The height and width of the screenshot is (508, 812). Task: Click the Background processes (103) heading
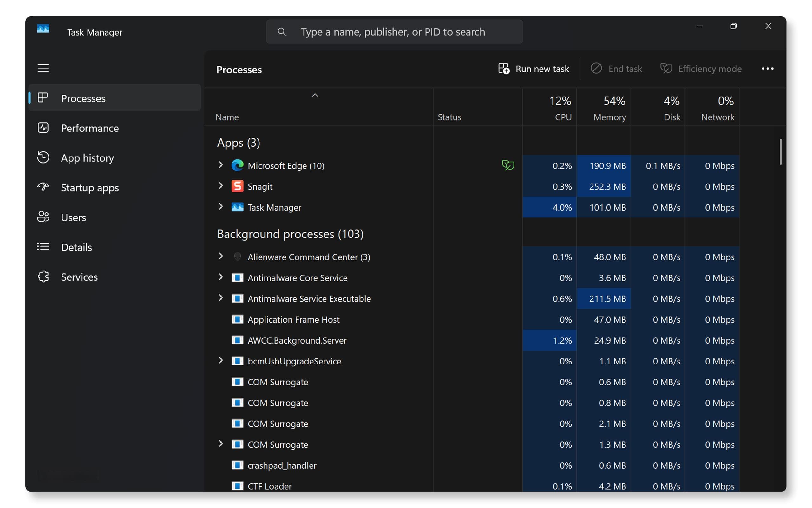coord(290,234)
